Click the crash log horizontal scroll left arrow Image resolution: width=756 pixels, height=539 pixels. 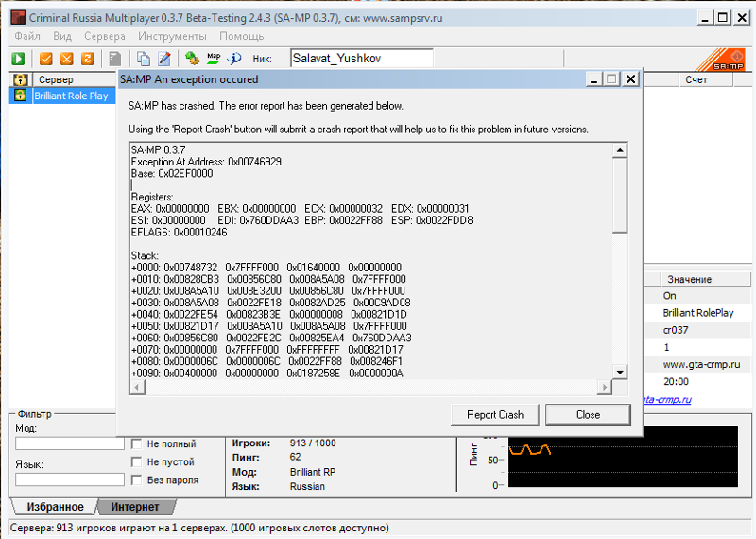[x=137, y=387]
